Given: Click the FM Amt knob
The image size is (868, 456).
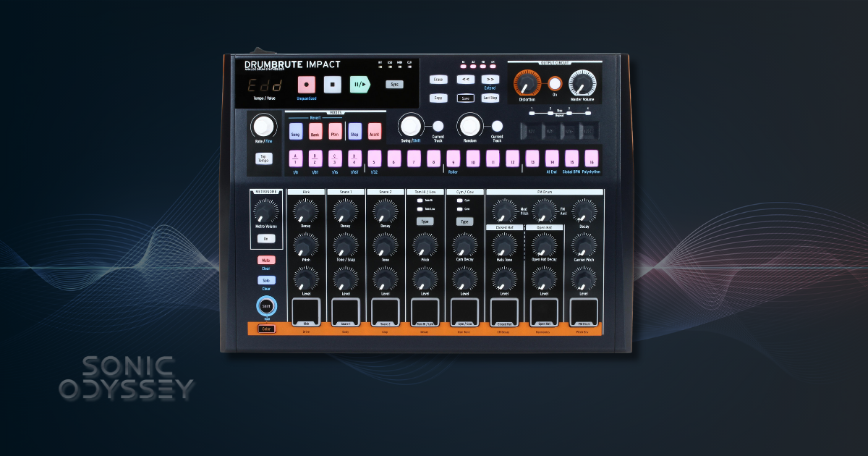Looking at the screenshot, I should click(543, 211).
